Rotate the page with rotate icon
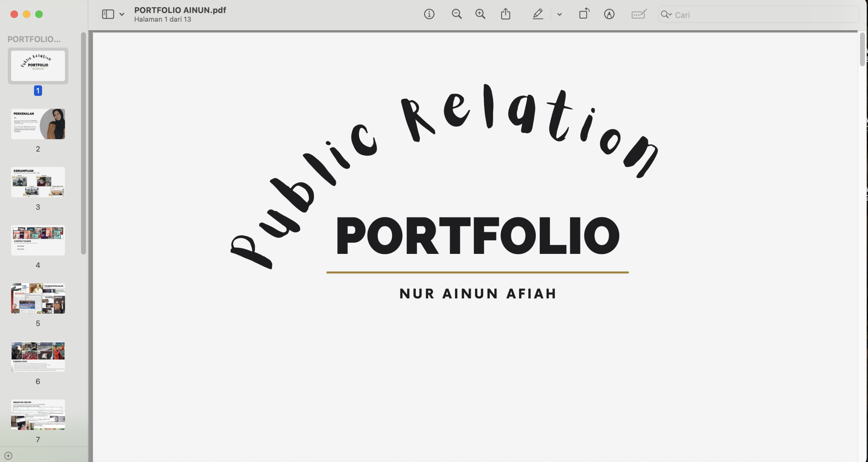This screenshot has width=868, height=462. click(x=584, y=14)
